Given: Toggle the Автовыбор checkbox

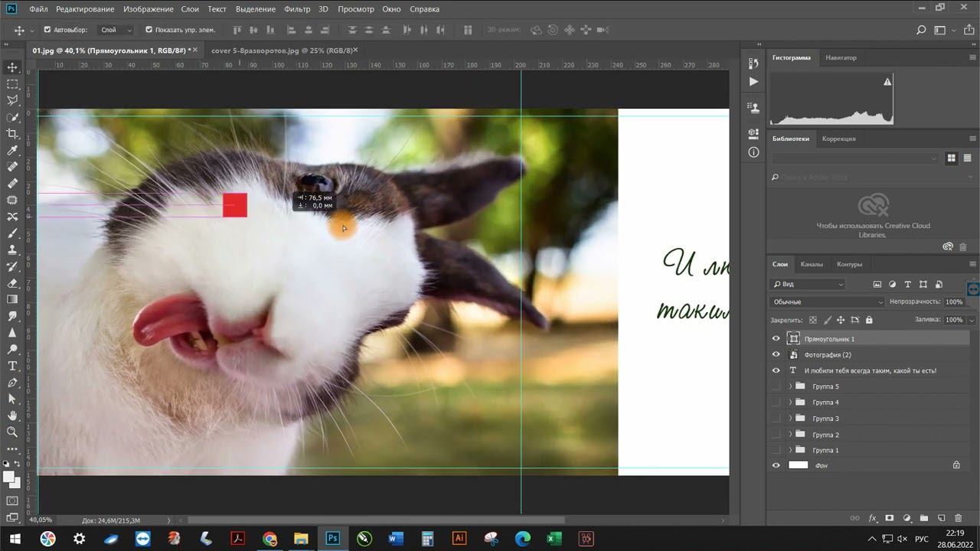Looking at the screenshot, I should coord(47,30).
